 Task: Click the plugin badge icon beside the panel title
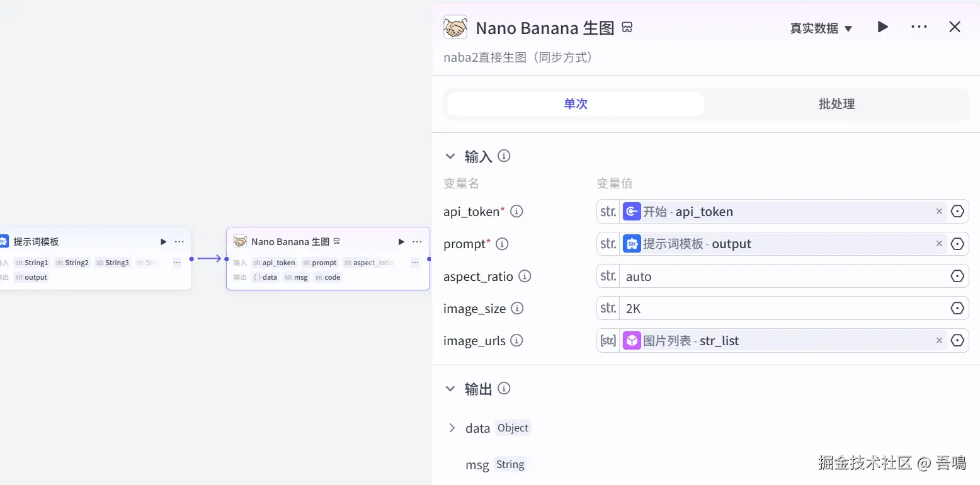tap(627, 27)
